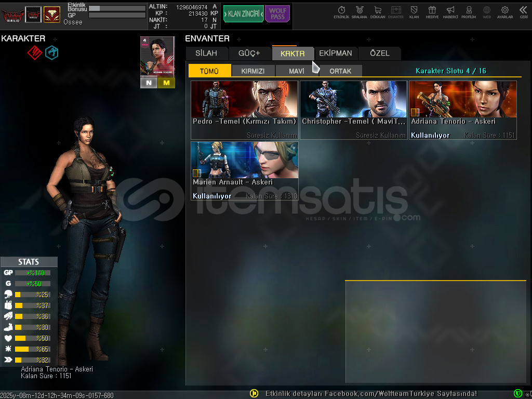This screenshot has width=532, height=399.
Task: Click the small icon on Marien card
Action: pyautogui.click(x=197, y=173)
